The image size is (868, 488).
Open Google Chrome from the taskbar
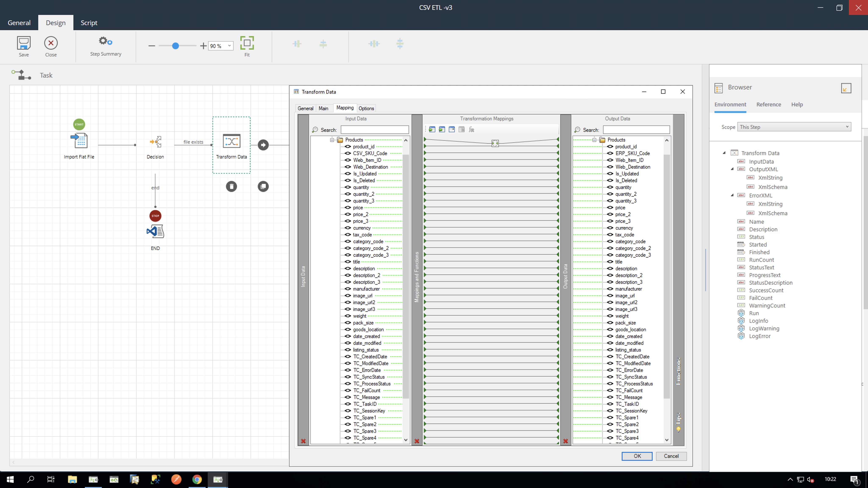[x=197, y=479]
